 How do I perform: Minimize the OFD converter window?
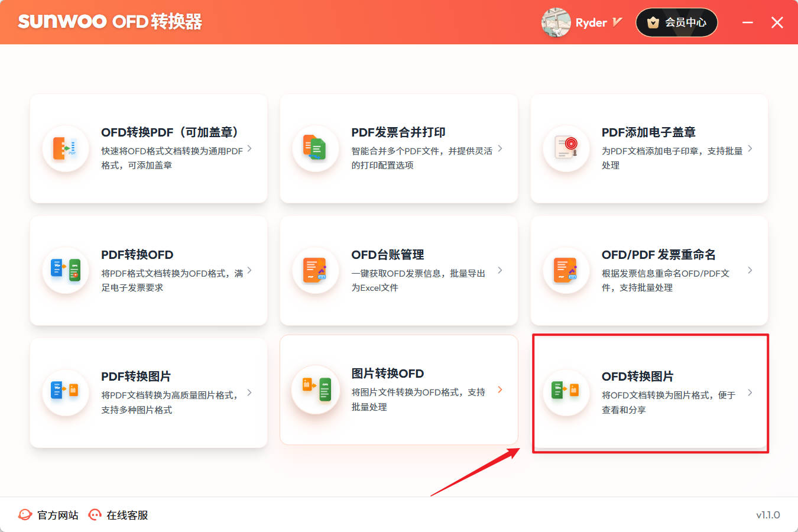pyautogui.click(x=748, y=22)
